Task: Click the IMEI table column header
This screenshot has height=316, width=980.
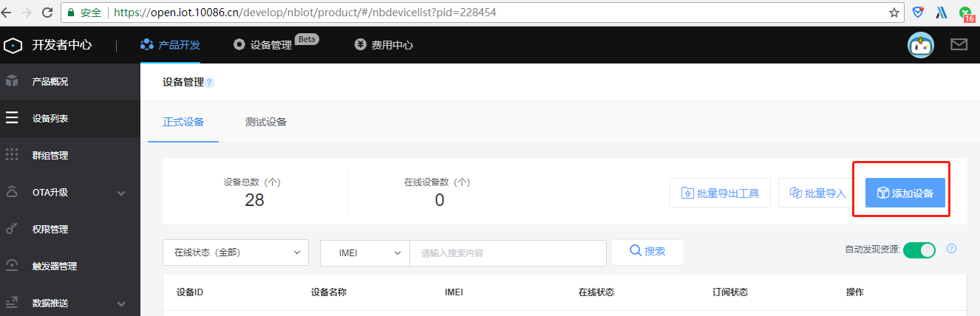Action: [454, 292]
